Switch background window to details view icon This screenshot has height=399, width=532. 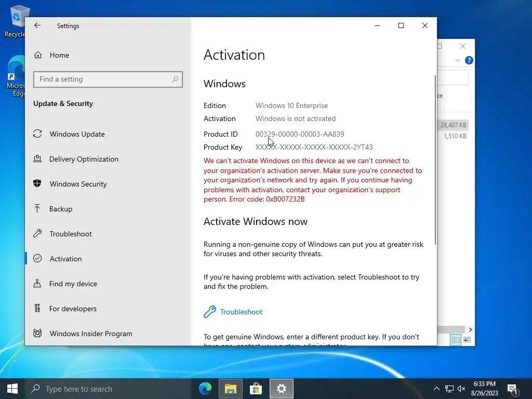point(456,340)
